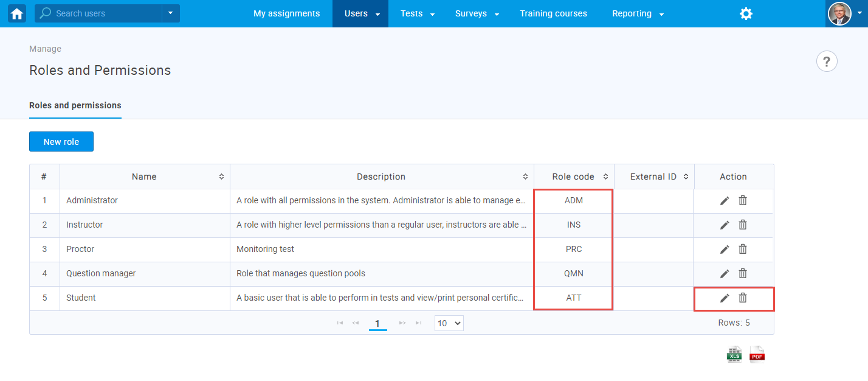Edit the Student role
This screenshot has width=868, height=381.
725,298
